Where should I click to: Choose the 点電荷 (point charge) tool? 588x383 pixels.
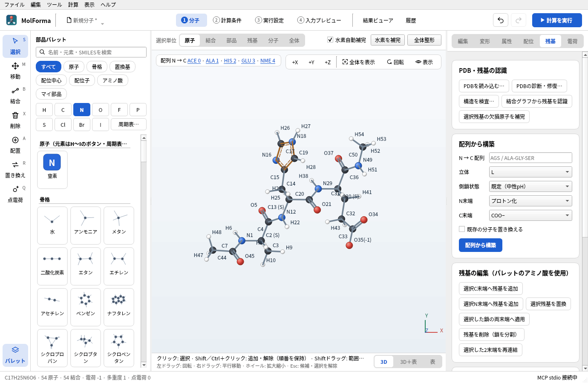[15, 194]
